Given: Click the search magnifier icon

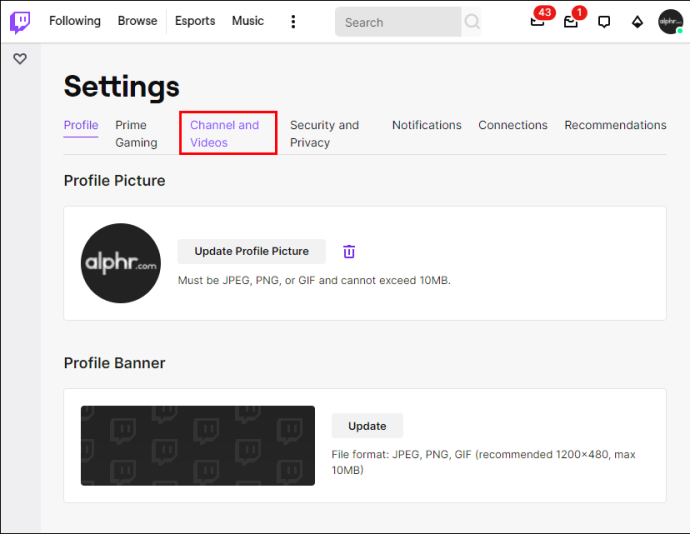Looking at the screenshot, I should pos(472,22).
